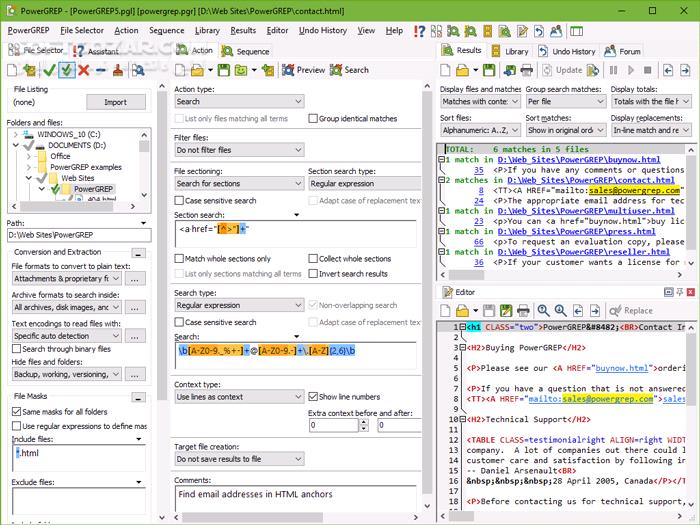Click the new file selection blank page icon
This screenshot has height=525, width=700.
(12, 70)
